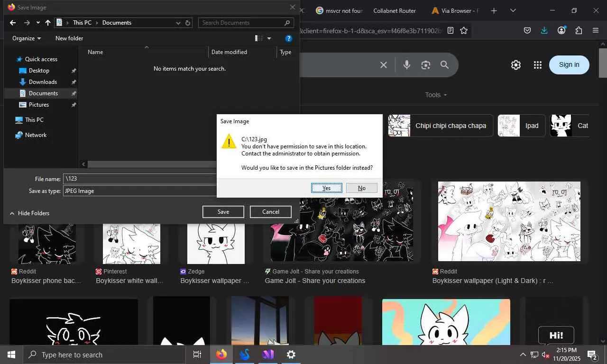Open a new Firefox tab
Image resolution: width=607 pixels, height=364 pixels.
(x=494, y=10)
